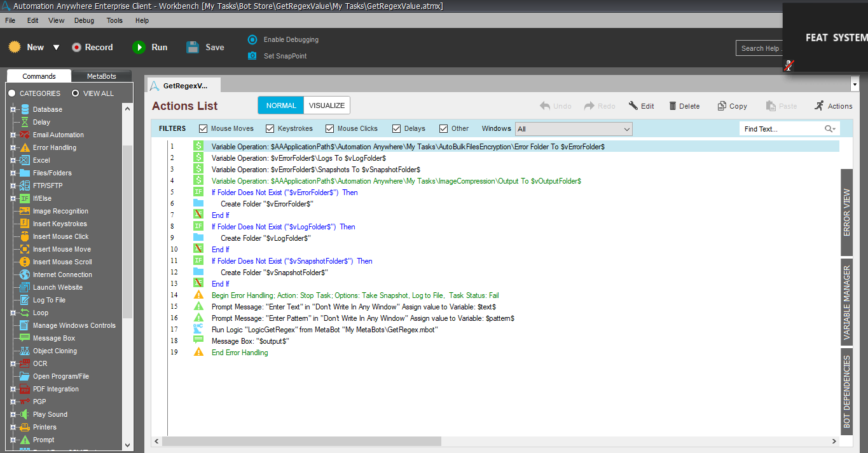Select the Image Recognition command icon
The image size is (868, 453).
25,211
